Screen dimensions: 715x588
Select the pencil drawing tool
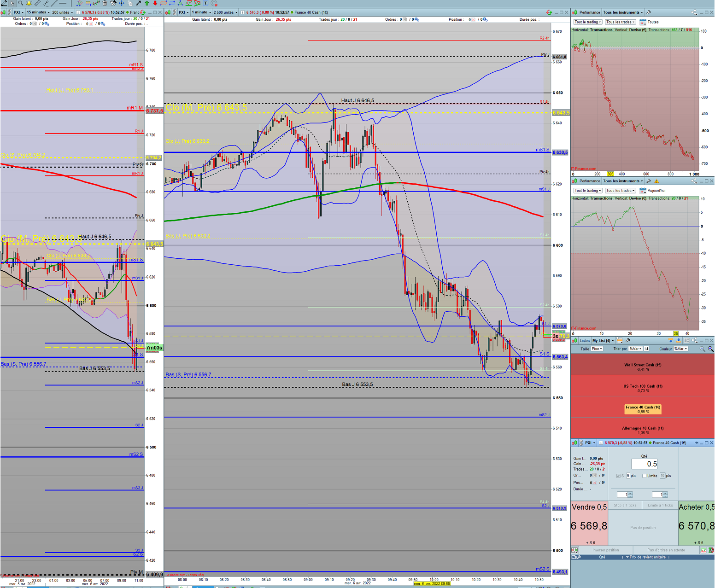[x=4, y=3]
